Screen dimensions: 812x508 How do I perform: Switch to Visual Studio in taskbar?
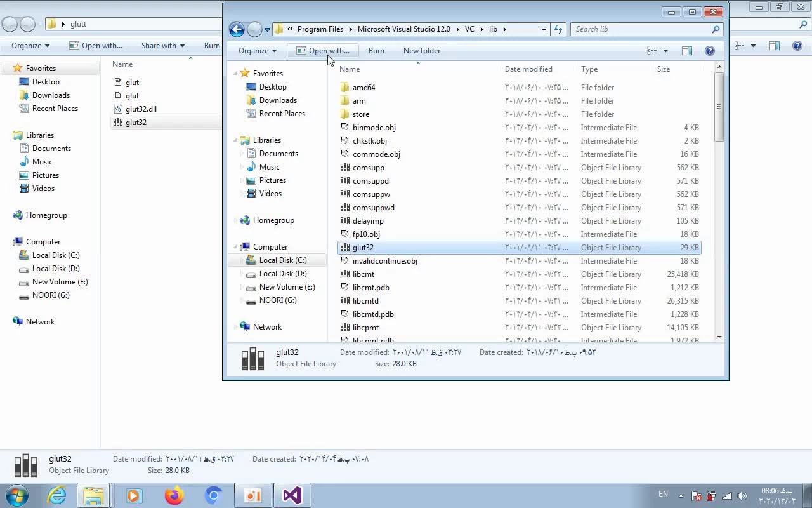coord(292,495)
